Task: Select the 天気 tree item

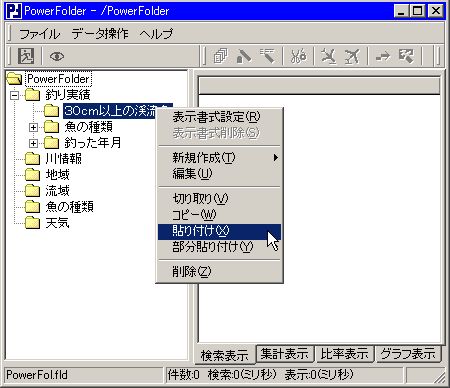Action: coord(58,223)
